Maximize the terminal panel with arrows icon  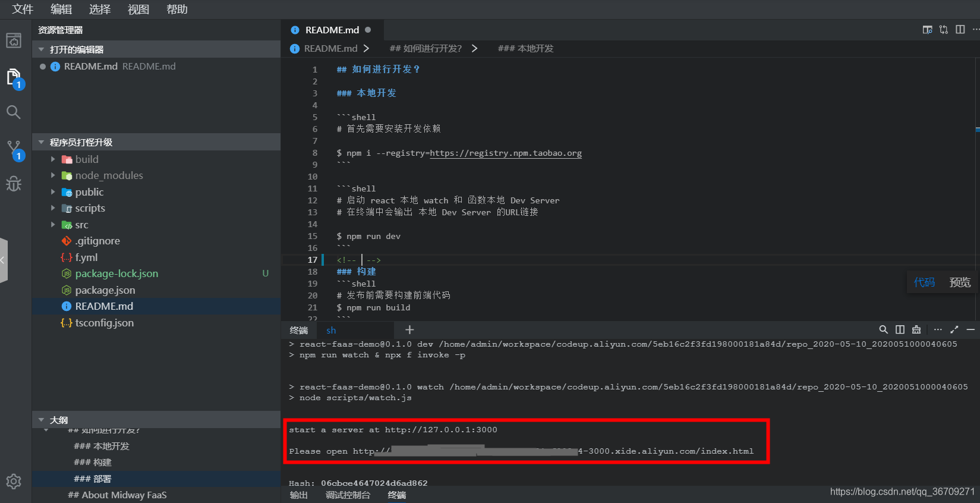[x=954, y=329]
